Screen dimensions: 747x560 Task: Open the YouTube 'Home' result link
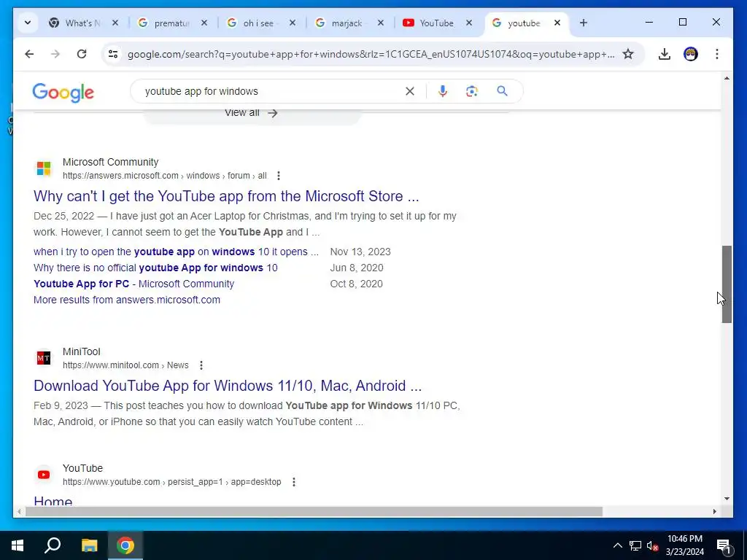53,501
